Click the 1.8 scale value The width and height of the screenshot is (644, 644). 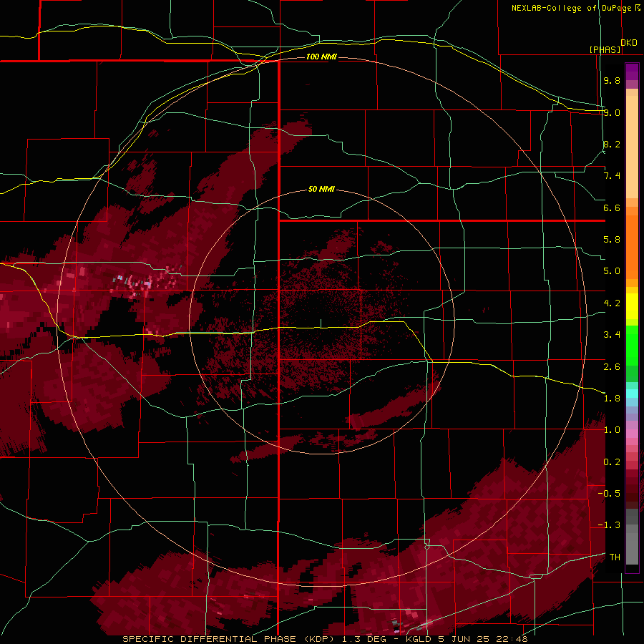612,399
